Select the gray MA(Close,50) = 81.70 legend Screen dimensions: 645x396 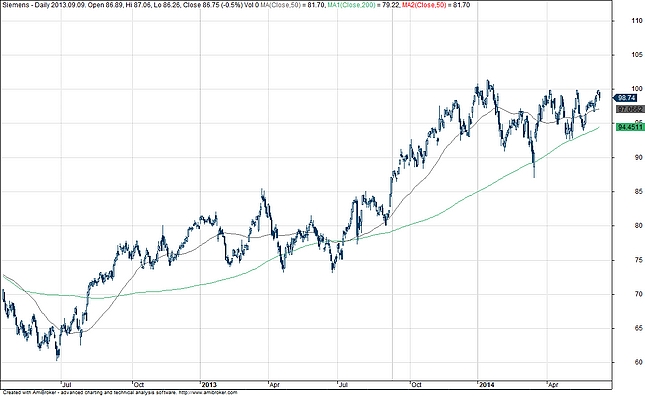(292, 5)
